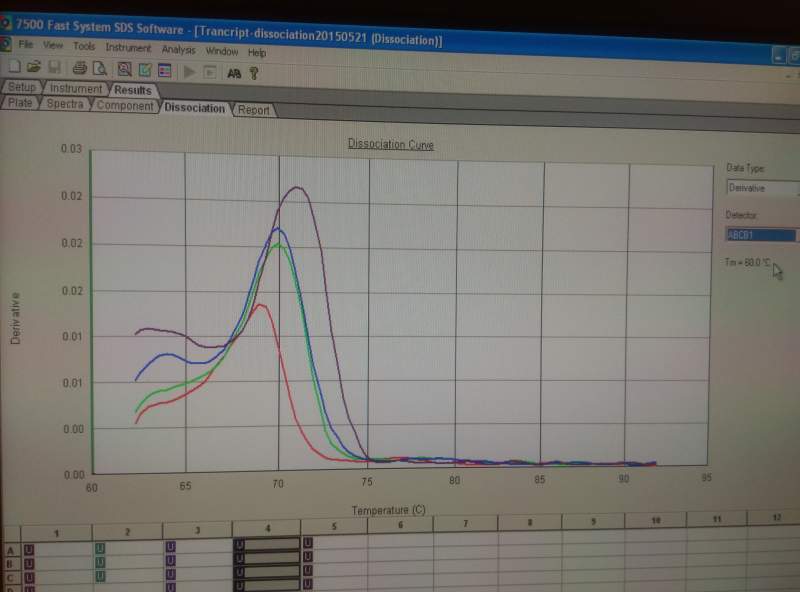Select well A2 with green U marker
This screenshot has height=592, width=800.
(x=128, y=548)
